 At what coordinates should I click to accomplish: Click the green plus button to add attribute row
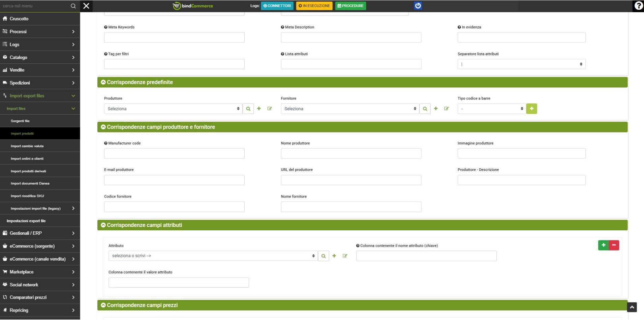[604, 245]
